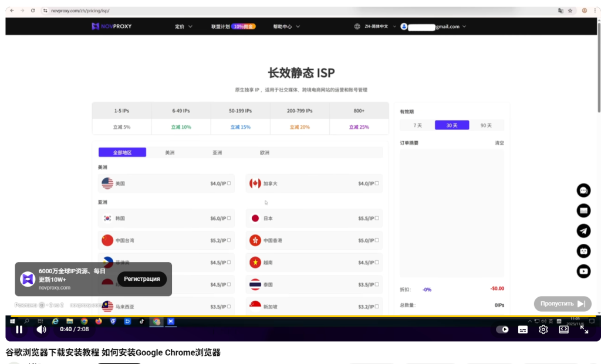Switch to the 美洲 region tab
601x364 pixels.
[170, 152]
